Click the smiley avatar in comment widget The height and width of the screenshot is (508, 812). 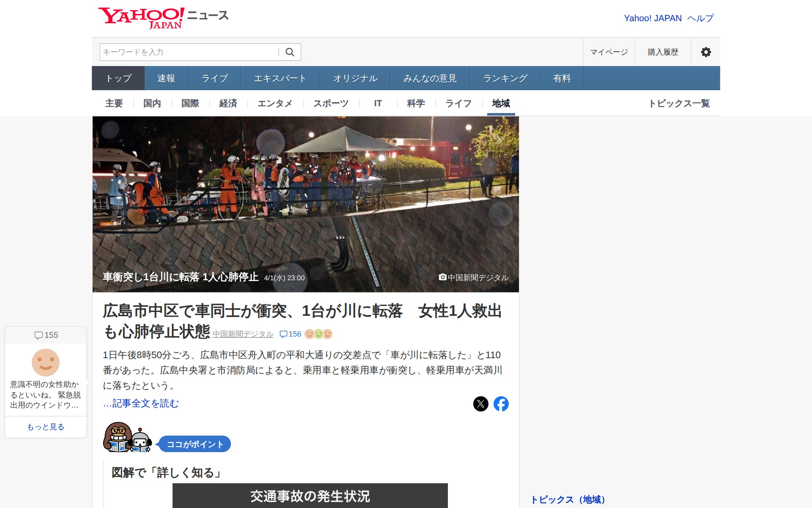[x=46, y=362]
